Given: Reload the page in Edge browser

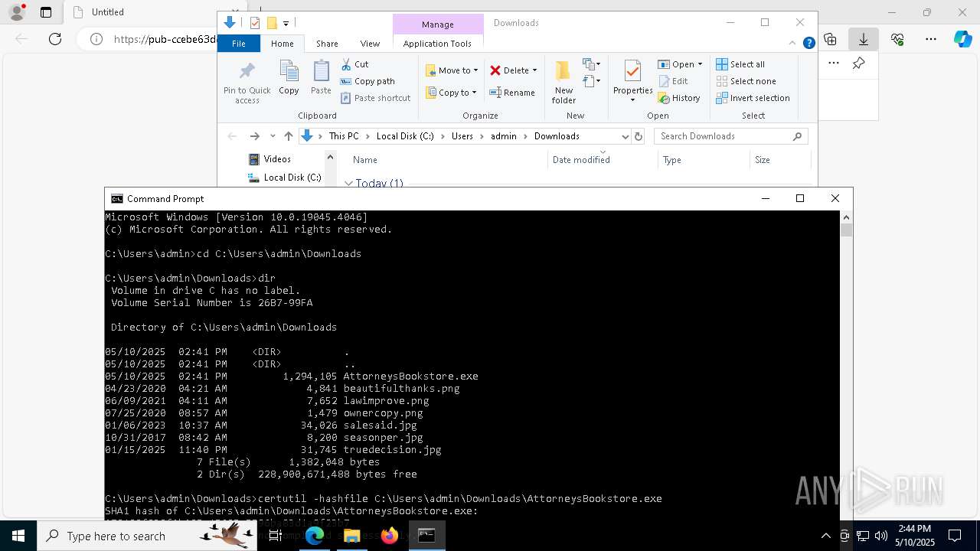Looking at the screenshot, I should [x=55, y=39].
